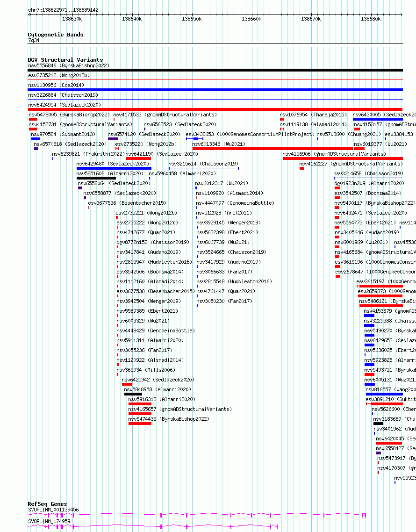This screenshot has height=532, width=416.
Task: Click nsv6012317 (Wu2021) label
Action: (222, 184)
